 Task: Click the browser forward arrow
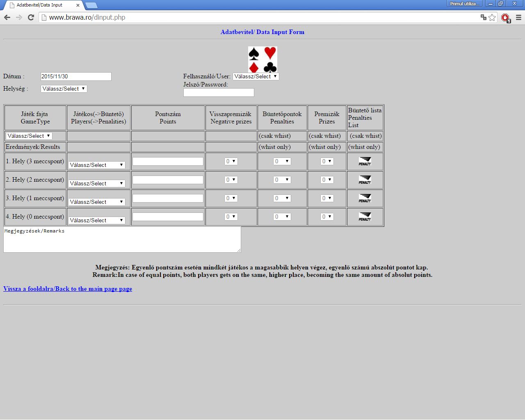[19, 17]
